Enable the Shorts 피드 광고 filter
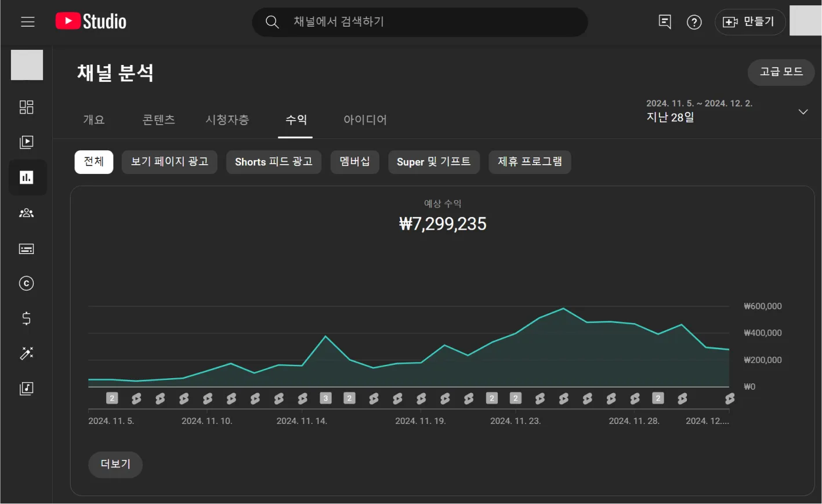The width and height of the screenshot is (822, 504). click(x=273, y=162)
